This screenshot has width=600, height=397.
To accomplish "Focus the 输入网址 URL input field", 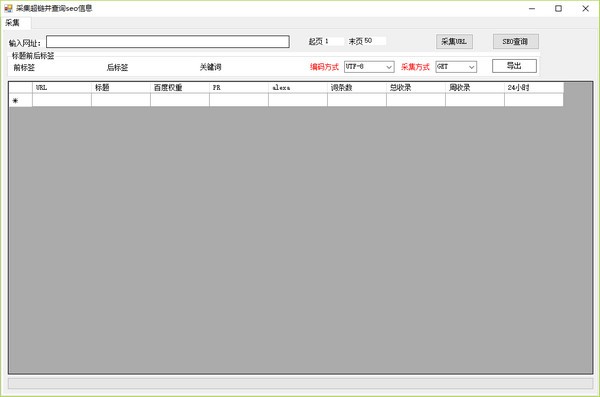I will tap(168, 42).
